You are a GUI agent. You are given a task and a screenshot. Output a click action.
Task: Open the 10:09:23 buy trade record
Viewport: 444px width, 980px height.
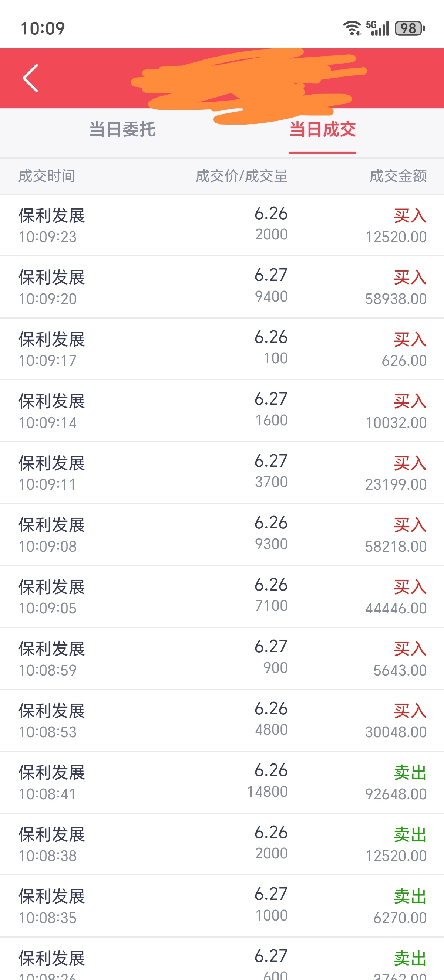point(222,225)
